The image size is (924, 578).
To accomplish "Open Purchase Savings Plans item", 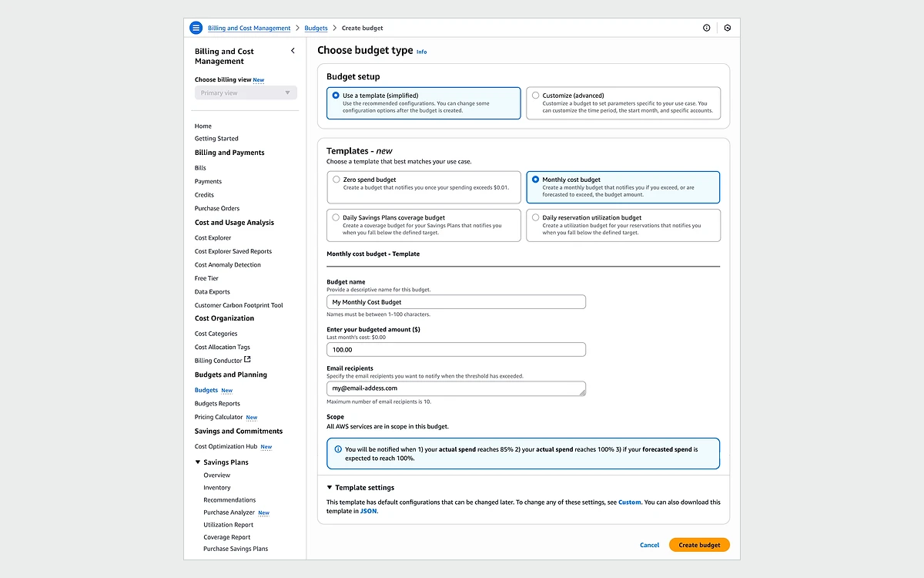I will tap(236, 549).
